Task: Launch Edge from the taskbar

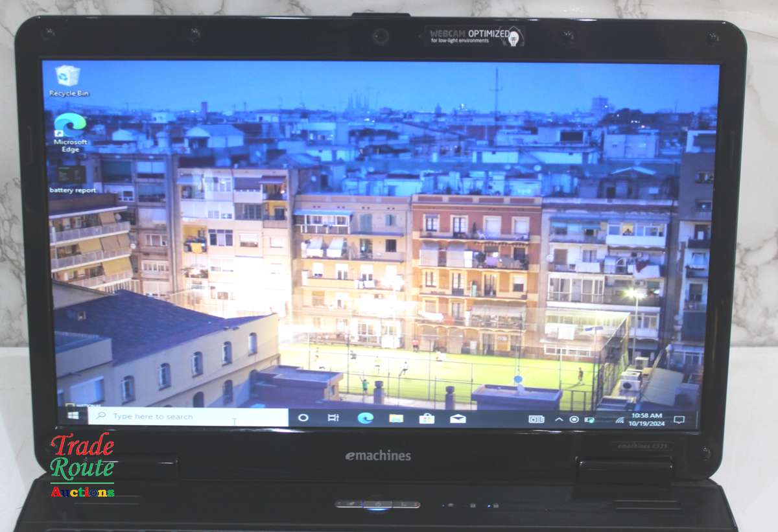Action: pos(365,418)
